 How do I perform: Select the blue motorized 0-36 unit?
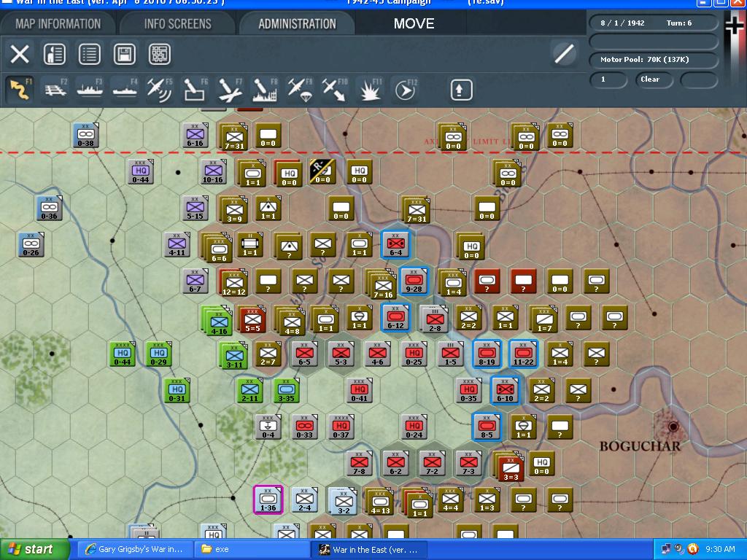click(50, 209)
